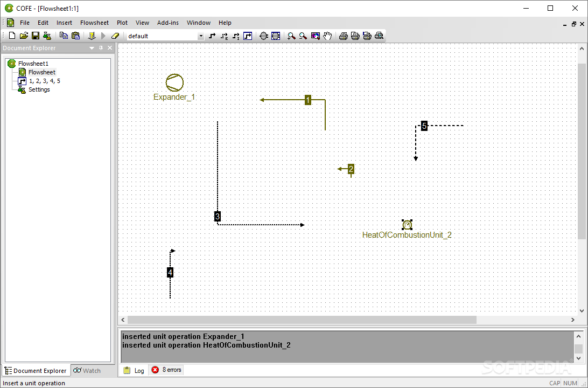The height and width of the screenshot is (388, 588).
Task: Click the select-all frame toolbar icon
Action: [276, 36]
